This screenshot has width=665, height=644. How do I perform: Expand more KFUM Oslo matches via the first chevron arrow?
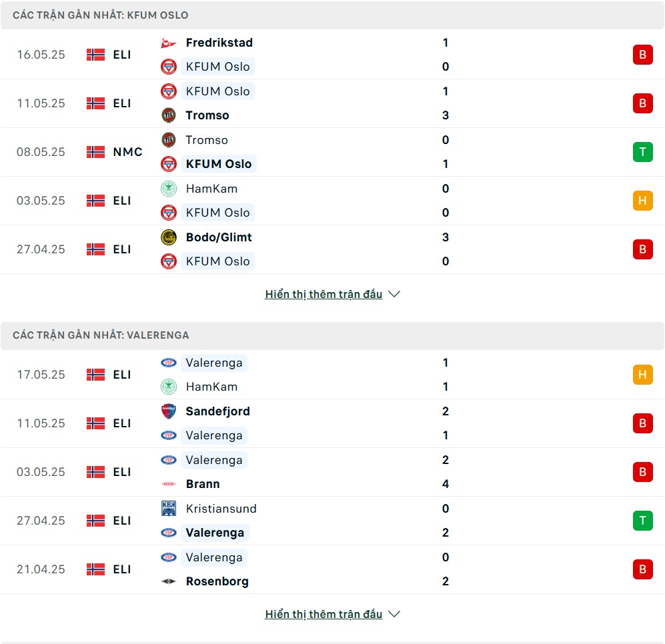tap(394, 294)
